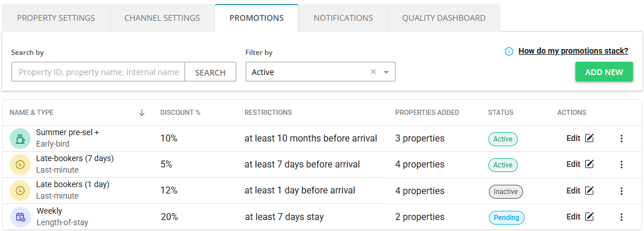Image resolution: width=644 pixels, height=231 pixels.
Task: Switch to the Channel Settings tab
Action: pyautogui.click(x=162, y=18)
